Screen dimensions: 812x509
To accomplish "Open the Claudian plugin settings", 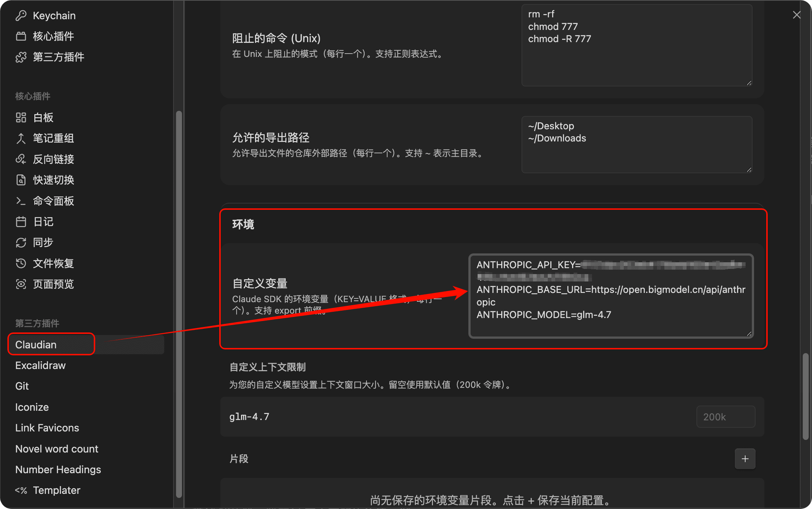I will coord(35,344).
